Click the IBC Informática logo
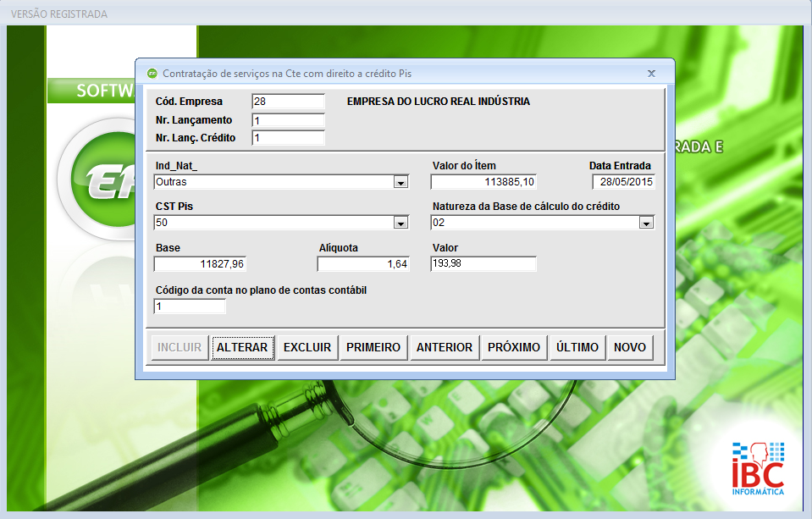This screenshot has width=812, height=519. click(x=758, y=469)
